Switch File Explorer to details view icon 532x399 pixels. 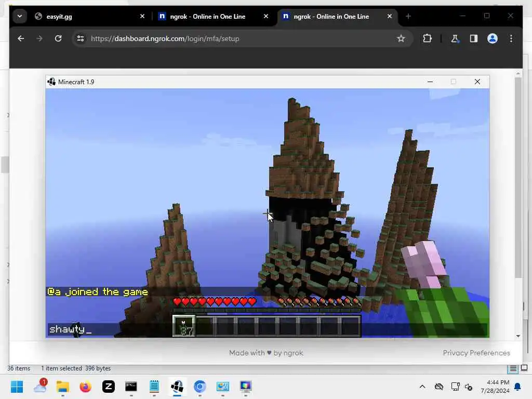(x=513, y=368)
